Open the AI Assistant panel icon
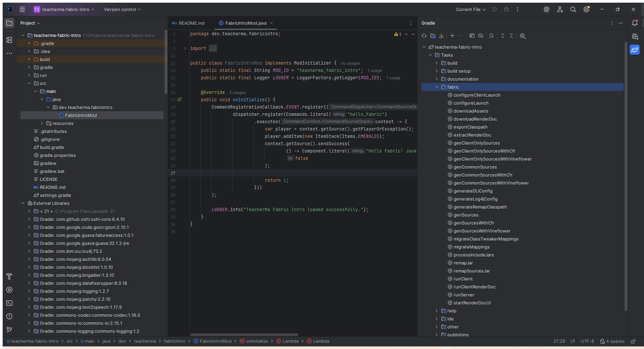This screenshot has width=644, height=349. (x=635, y=36)
